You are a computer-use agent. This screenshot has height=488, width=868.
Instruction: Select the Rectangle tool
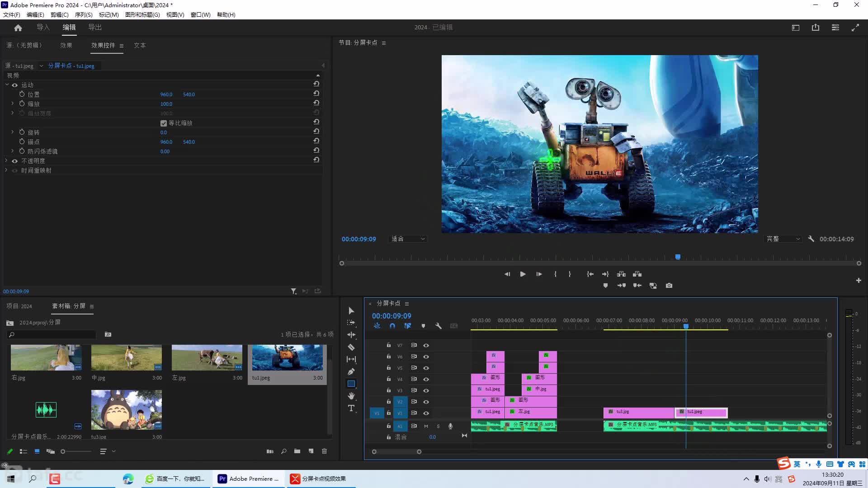[x=351, y=384]
